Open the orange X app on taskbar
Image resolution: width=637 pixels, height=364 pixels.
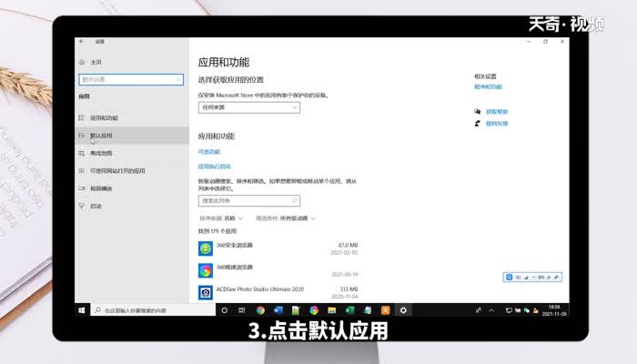coord(386,310)
